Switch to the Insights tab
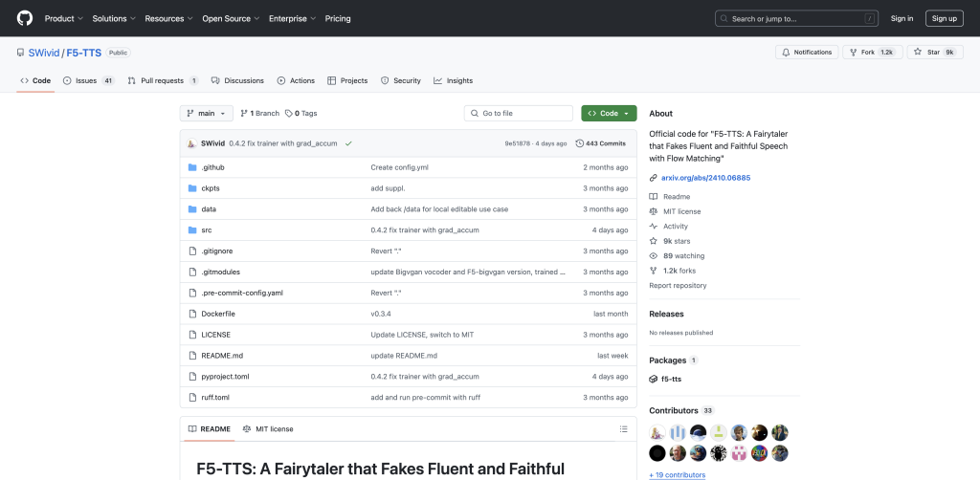This screenshot has width=980, height=480. pyautogui.click(x=453, y=80)
